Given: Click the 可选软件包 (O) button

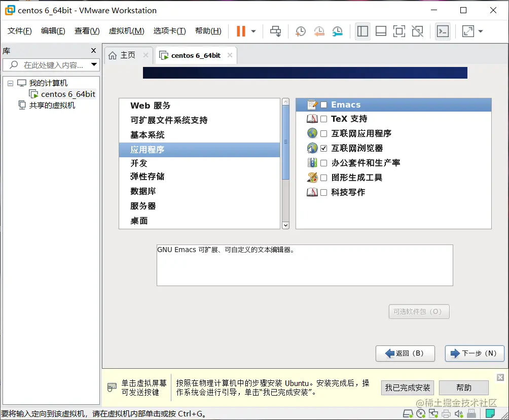Looking at the screenshot, I should pos(419,312).
